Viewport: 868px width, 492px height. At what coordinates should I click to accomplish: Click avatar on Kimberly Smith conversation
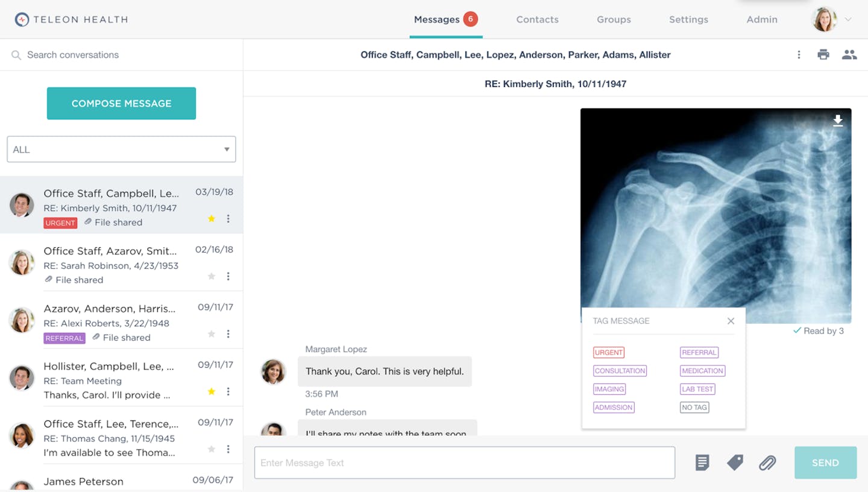[x=22, y=205]
